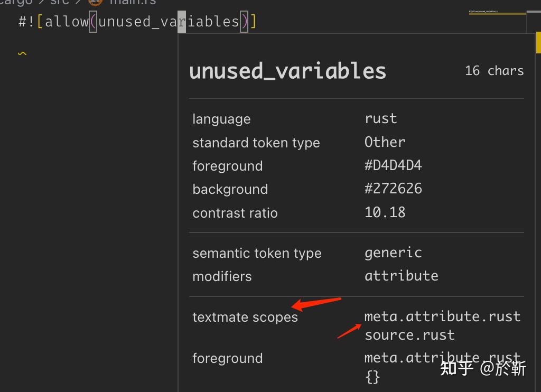The height and width of the screenshot is (392, 541).
Task: Click the rust language value
Action: [x=380, y=118]
